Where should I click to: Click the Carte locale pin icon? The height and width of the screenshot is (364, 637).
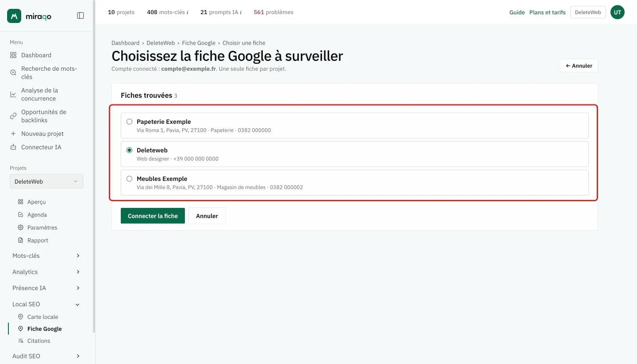click(x=20, y=317)
